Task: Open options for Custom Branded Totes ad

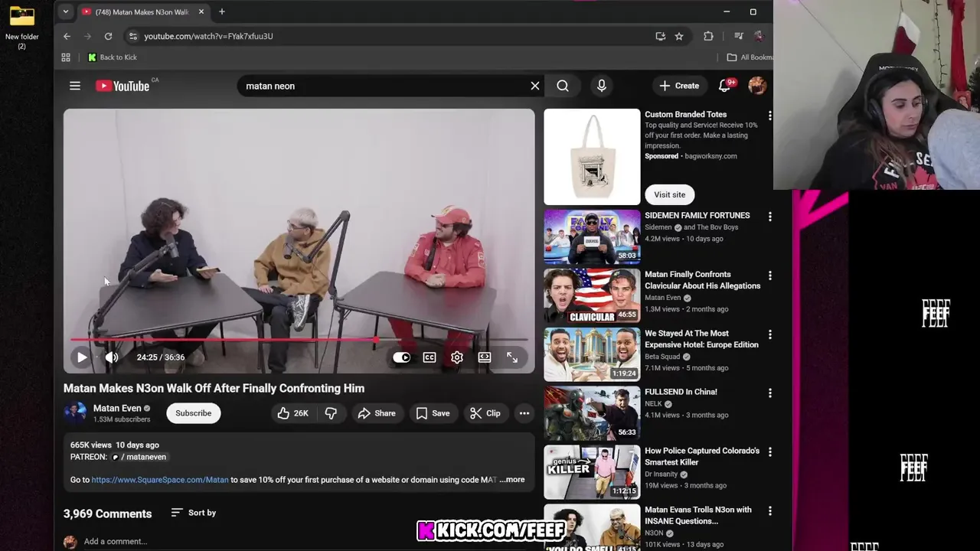Action: coord(769,116)
